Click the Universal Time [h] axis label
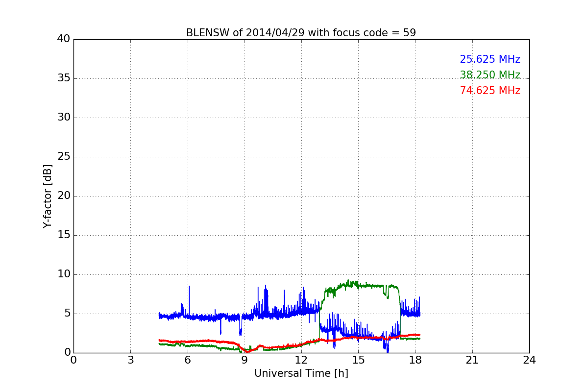 301,373
